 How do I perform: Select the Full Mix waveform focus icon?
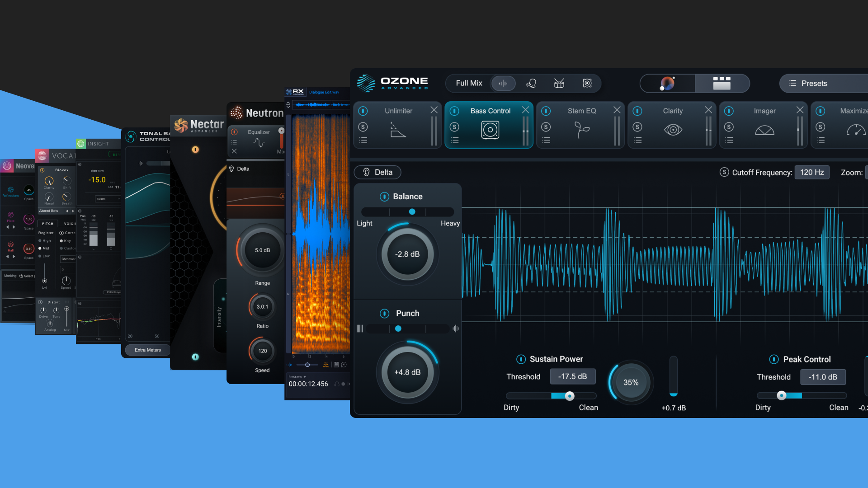pyautogui.click(x=503, y=83)
